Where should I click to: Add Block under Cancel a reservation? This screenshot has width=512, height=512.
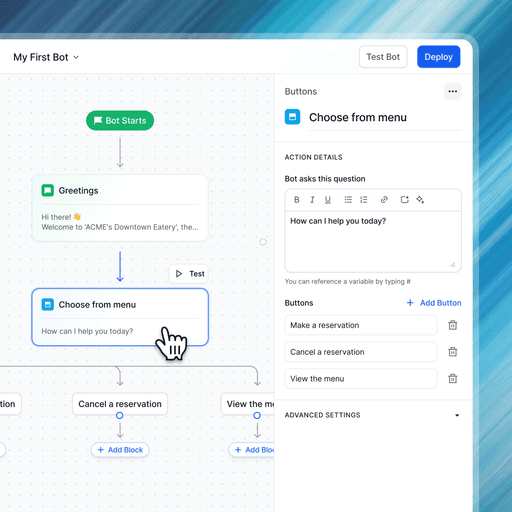(120, 450)
